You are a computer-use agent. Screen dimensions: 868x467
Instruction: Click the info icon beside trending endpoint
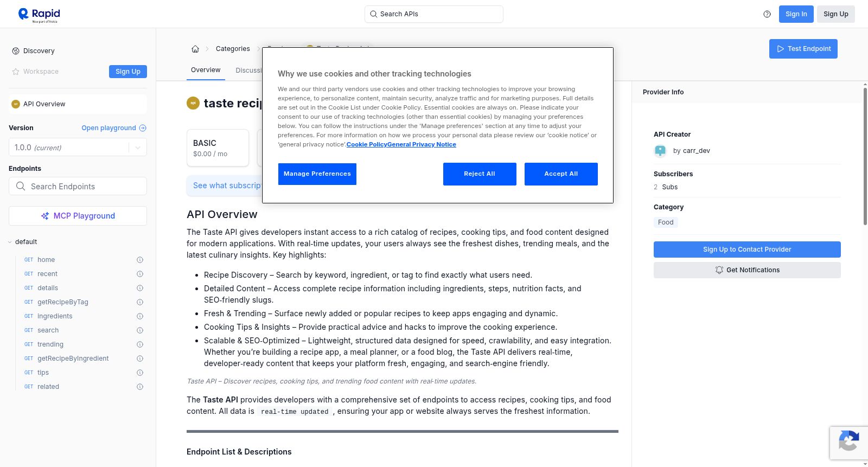(x=140, y=344)
